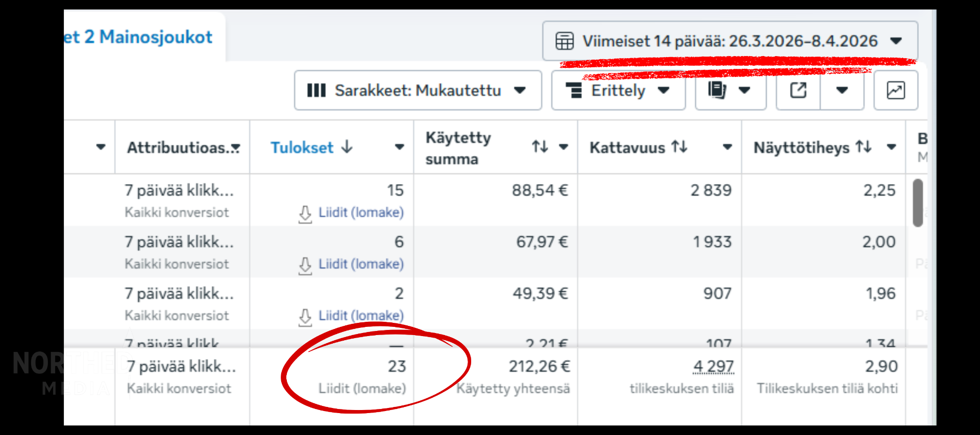Click Liidit (lomake) link in 15 results row
This screenshot has width=980, height=435.
(360, 212)
